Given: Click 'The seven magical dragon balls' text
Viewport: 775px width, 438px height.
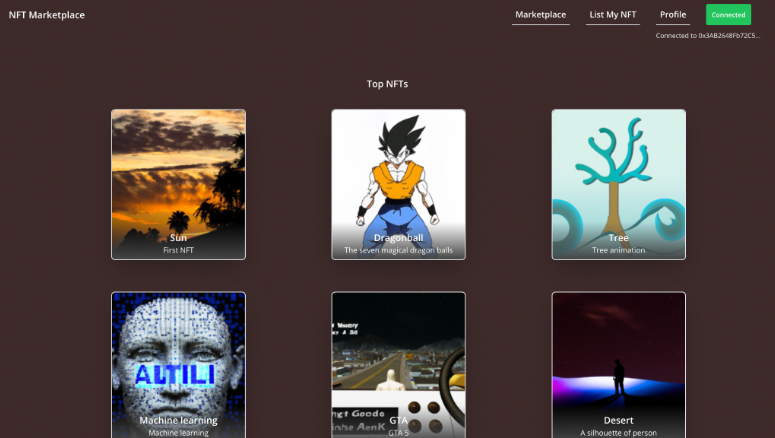Looking at the screenshot, I should click(398, 250).
